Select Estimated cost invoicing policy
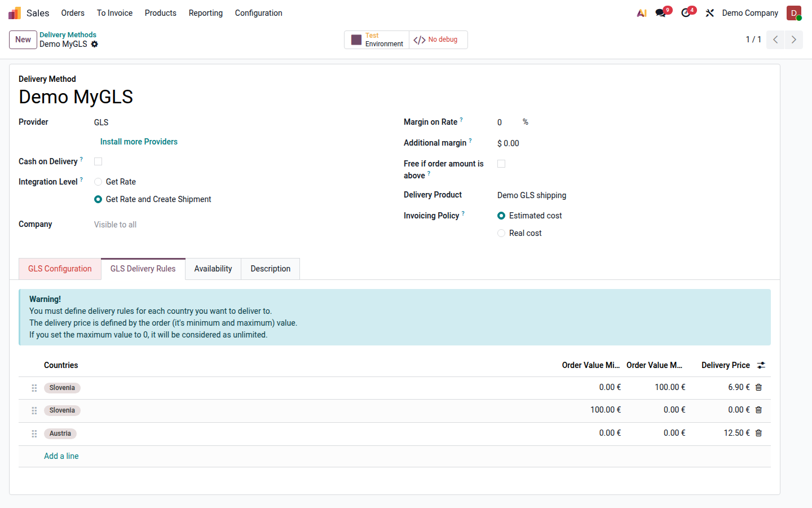 click(x=501, y=216)
